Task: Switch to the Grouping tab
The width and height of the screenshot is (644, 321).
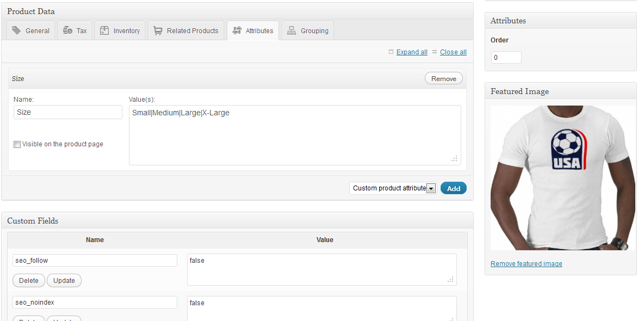Action: pos(313,30)
